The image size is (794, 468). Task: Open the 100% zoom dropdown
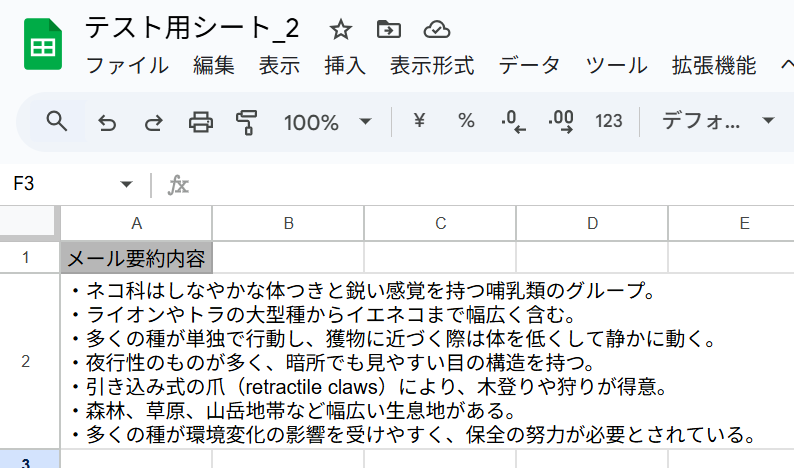[x=328, y=122]
